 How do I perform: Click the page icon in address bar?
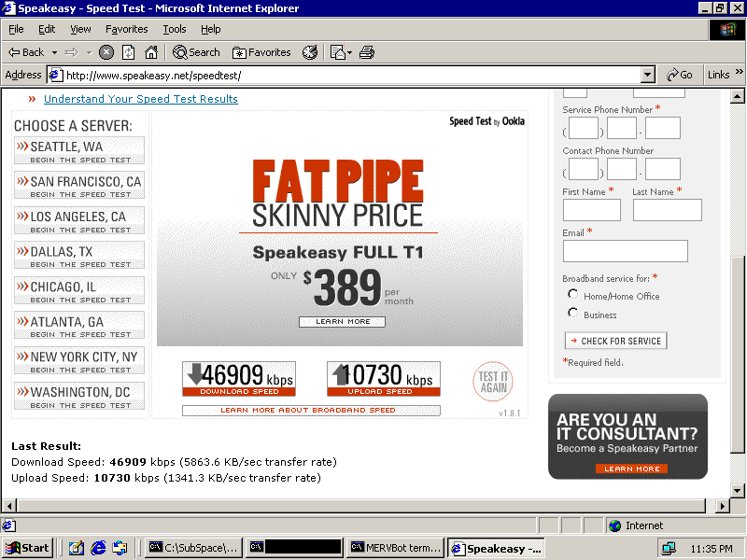coord(56,76)
